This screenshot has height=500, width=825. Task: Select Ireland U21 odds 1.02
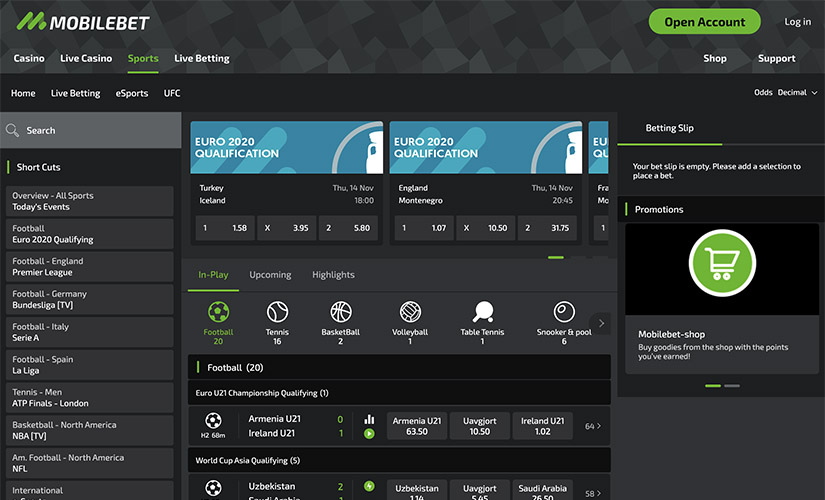542,426
